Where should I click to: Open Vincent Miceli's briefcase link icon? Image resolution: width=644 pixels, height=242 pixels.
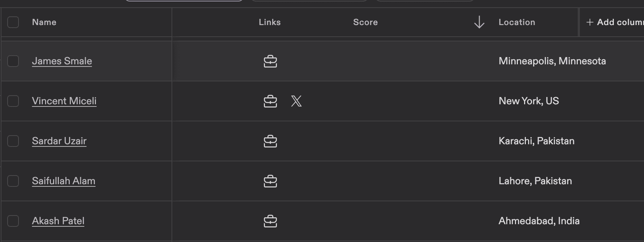click(270, 101)
